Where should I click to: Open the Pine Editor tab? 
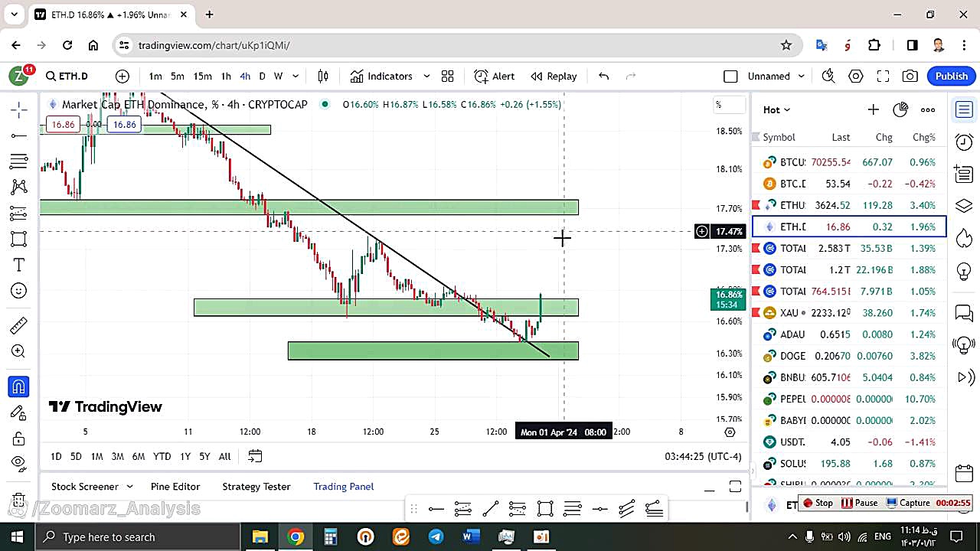pos(175,487)
